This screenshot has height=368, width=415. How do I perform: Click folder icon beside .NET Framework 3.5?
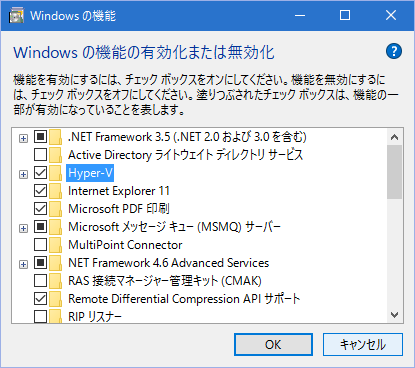click(55, 137)
